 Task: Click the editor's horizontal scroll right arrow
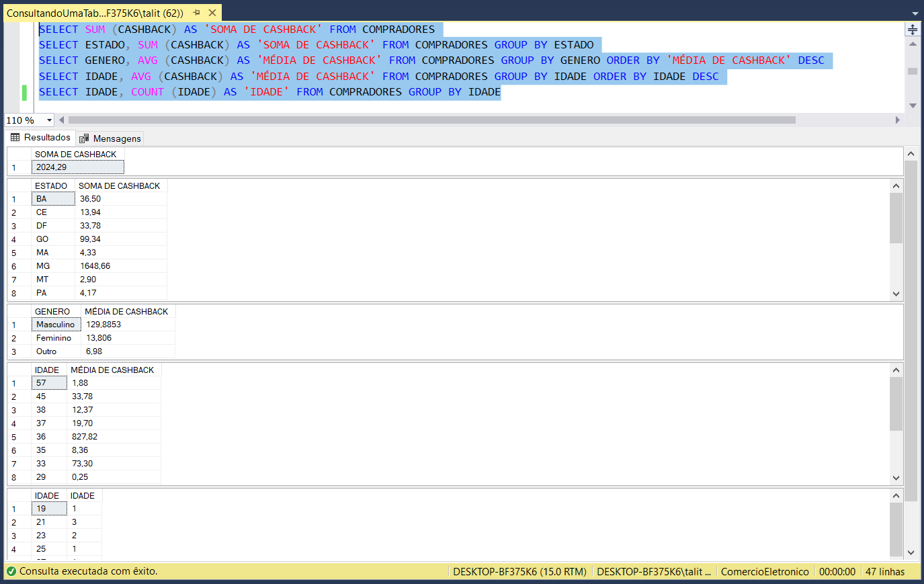tap(897, 120)
